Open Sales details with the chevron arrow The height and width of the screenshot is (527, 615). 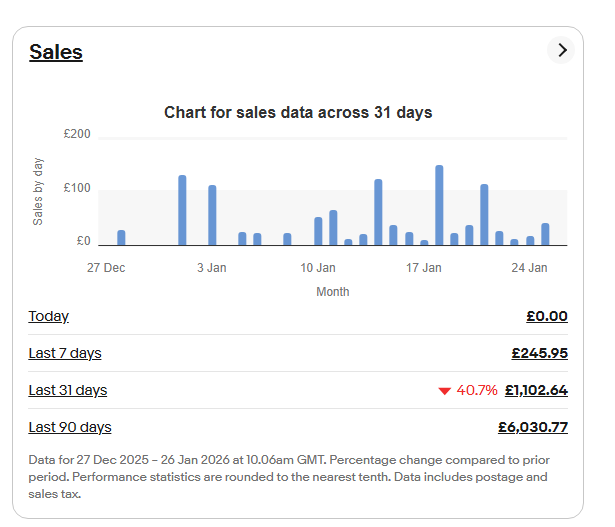tap(561, 50)
